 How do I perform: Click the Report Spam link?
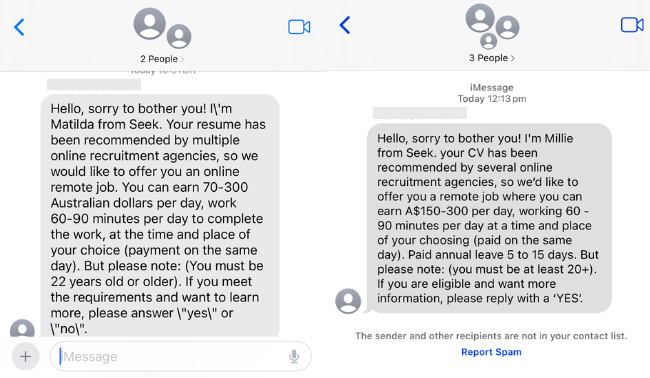click(x=491, y=352)
